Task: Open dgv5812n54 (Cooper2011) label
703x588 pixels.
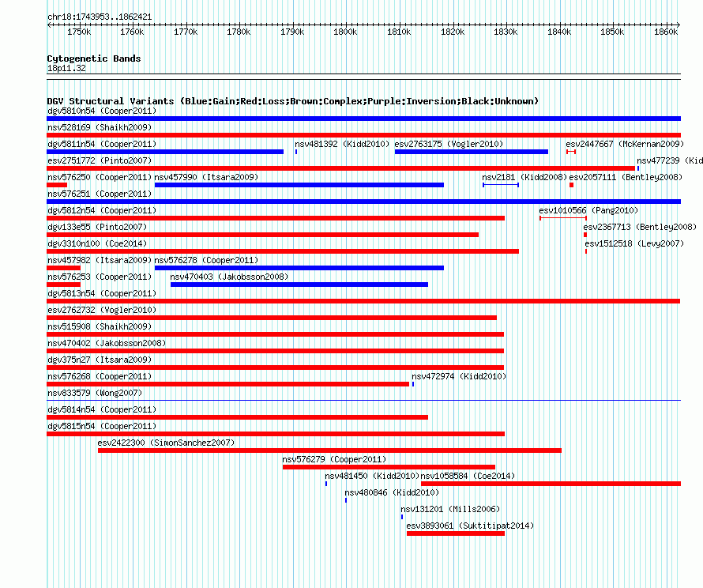Action: [x=102, y=210]
